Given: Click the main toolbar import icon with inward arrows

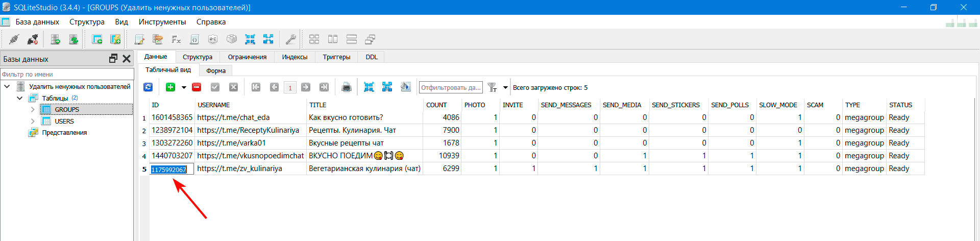Looking at the screenshot, I should tap(250, 39).
